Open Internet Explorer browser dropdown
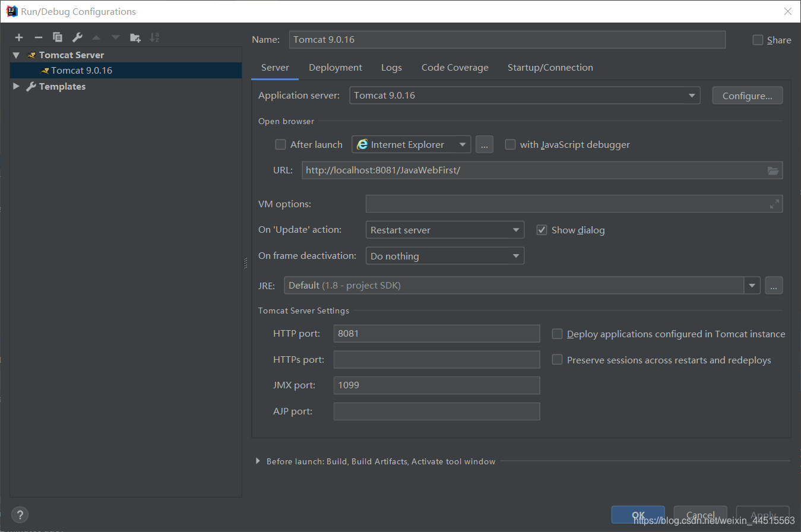This screenshot has width=801, height=532. tap(411, 144)
